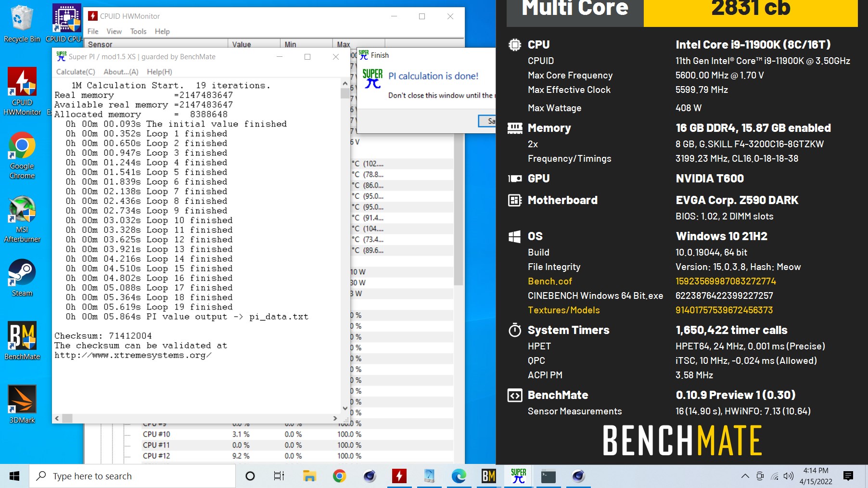Click the '2831 cb' Multi Core score
868x488 pixels.
751,8
